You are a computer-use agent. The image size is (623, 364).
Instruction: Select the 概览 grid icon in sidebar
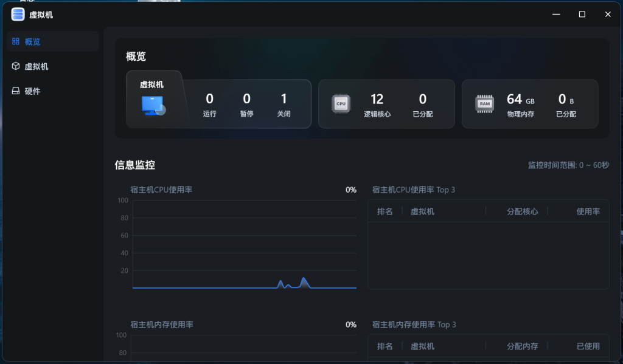pos(16,41)
